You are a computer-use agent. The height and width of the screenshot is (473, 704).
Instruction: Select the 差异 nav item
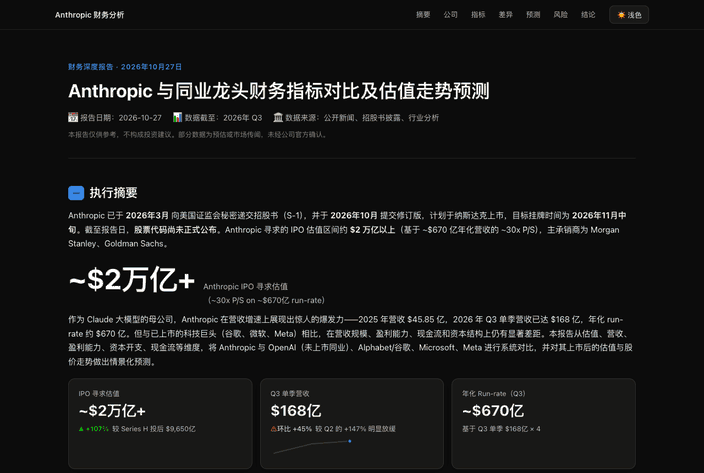[x=506, y=15]
